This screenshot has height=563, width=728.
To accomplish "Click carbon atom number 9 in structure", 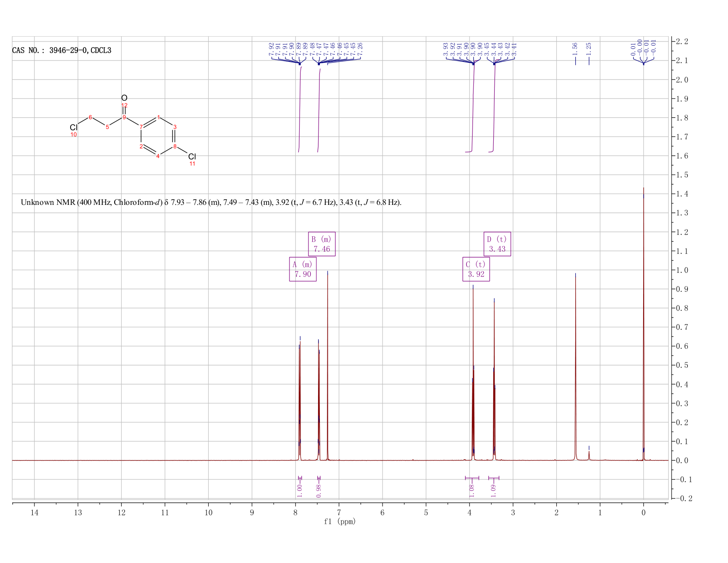I will pos(124,117).
